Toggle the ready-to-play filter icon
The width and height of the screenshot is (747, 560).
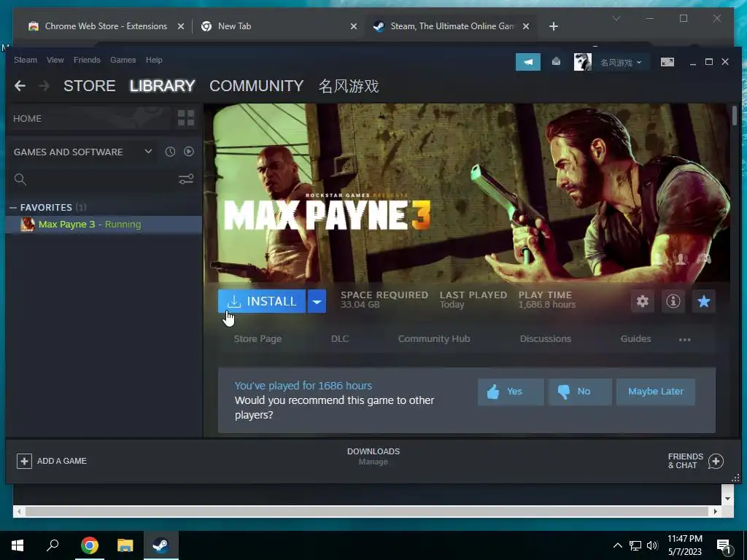pos(189,152)
